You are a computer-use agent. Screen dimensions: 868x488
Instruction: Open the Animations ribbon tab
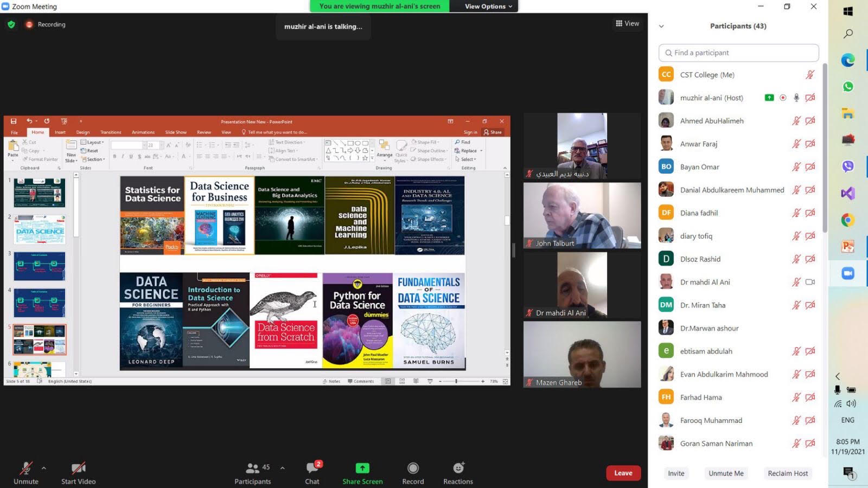tap(143, 132)
